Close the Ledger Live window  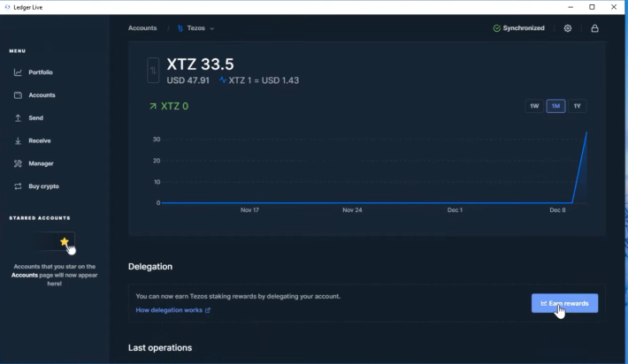coord(614,7)
